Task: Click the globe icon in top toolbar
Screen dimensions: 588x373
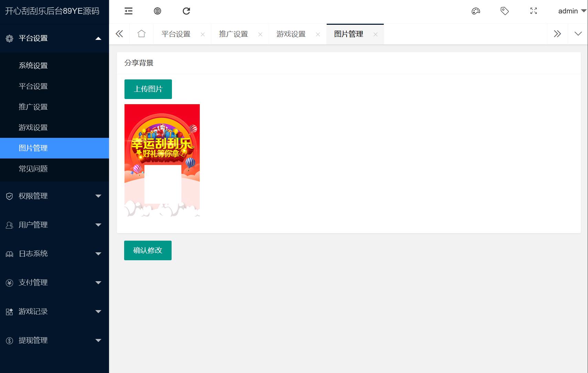Action: pyautogui.click(x=157, y=11)
